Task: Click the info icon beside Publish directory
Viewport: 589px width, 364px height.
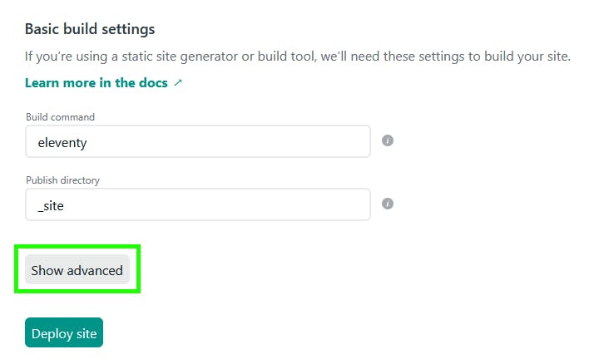Action: pyautogui.click(x=388, y=204)
